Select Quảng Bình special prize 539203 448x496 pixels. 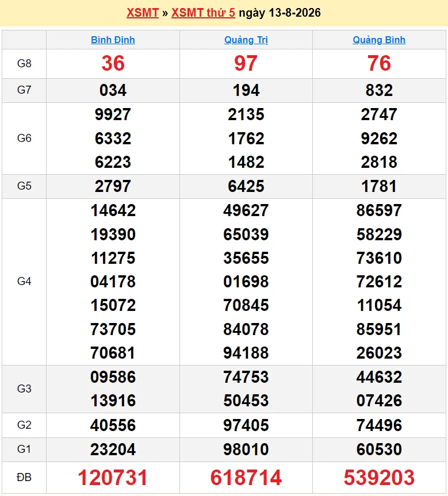tap(379, 478)
